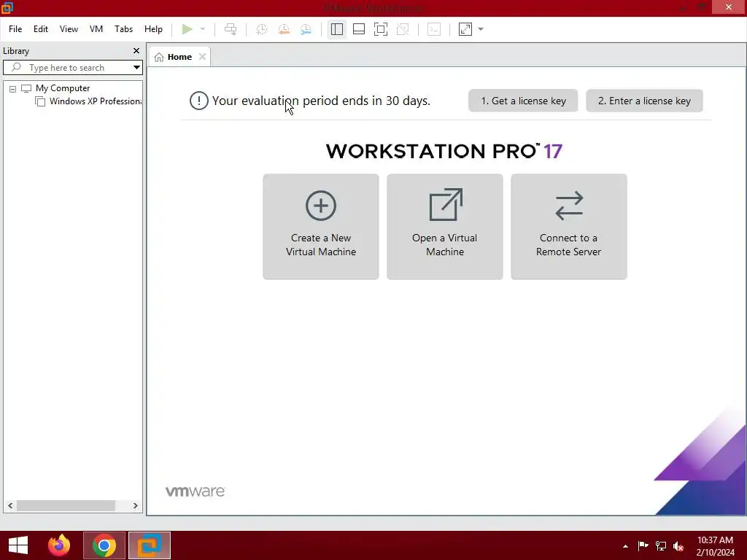The width and height of the screenshot is (747, 560).
Task: Click the muted volume tray icon
Action: pos(678,545)
